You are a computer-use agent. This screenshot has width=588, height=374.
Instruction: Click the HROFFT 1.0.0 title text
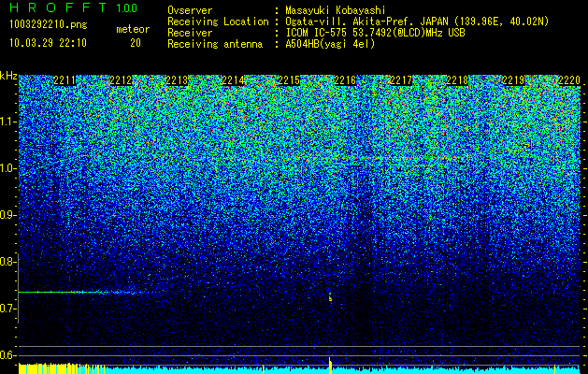(74, 7)
